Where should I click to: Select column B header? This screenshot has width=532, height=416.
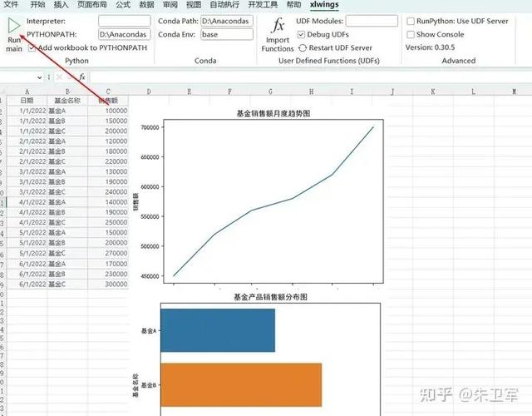pos(67,92)
